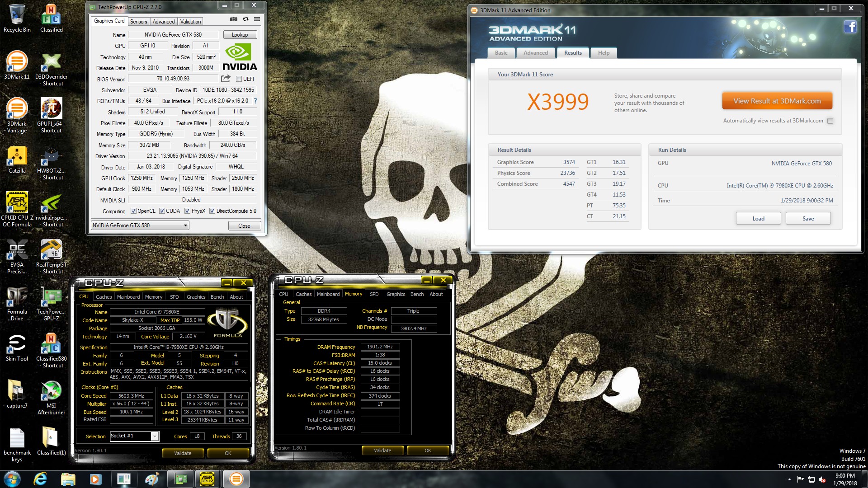This screenshot has width=868, height=488.
Task: Click the DRAM Frequency 1901.2 MHz field
Action: pos(380,347)
